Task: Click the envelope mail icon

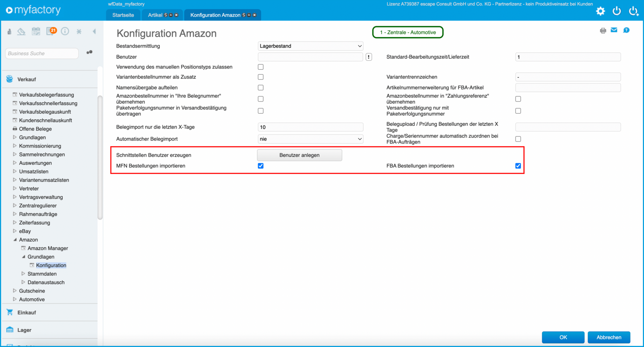Action: [x=614, y=30]
